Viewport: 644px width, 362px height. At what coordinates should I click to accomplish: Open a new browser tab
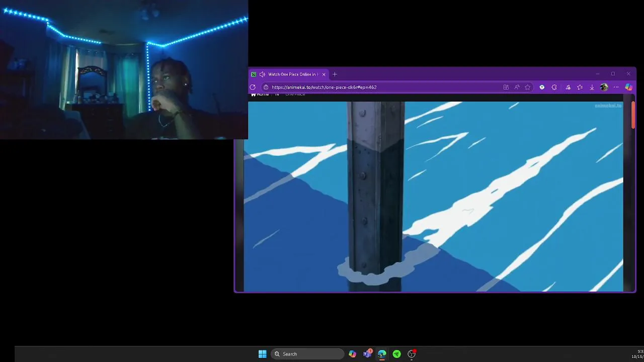[335, 74]
